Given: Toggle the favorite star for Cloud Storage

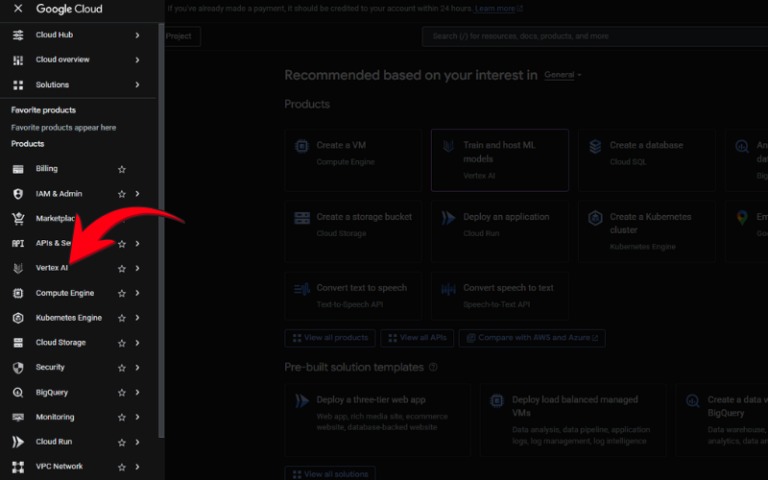Looking at the screenshot, I should coord(122,343).
